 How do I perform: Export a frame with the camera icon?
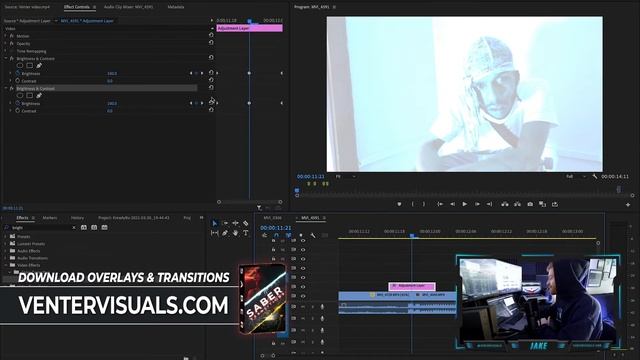(x=530, y=204)
